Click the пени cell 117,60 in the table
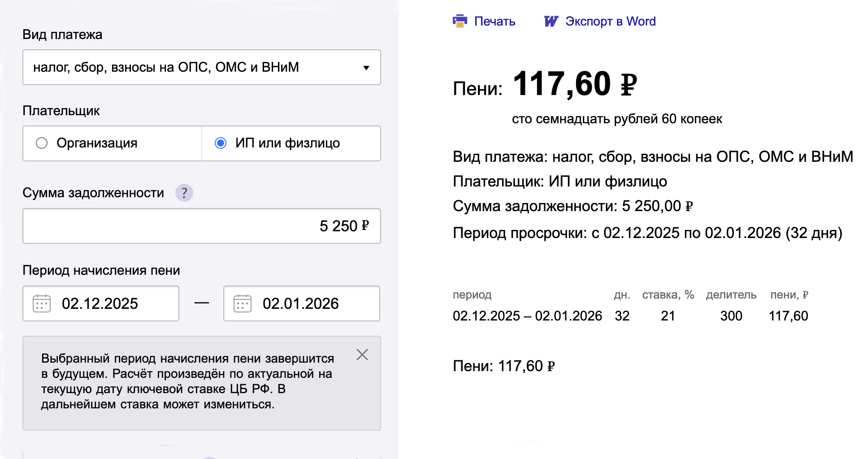Image resolution: width=868 pixels, height=459 pixels. click(x=789, y=316)
